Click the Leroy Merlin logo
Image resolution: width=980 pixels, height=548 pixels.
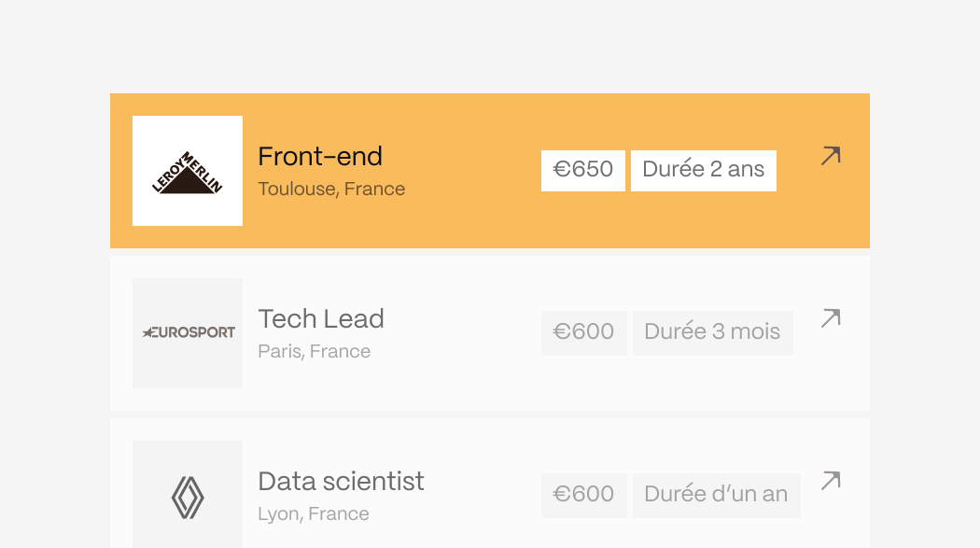188,171
